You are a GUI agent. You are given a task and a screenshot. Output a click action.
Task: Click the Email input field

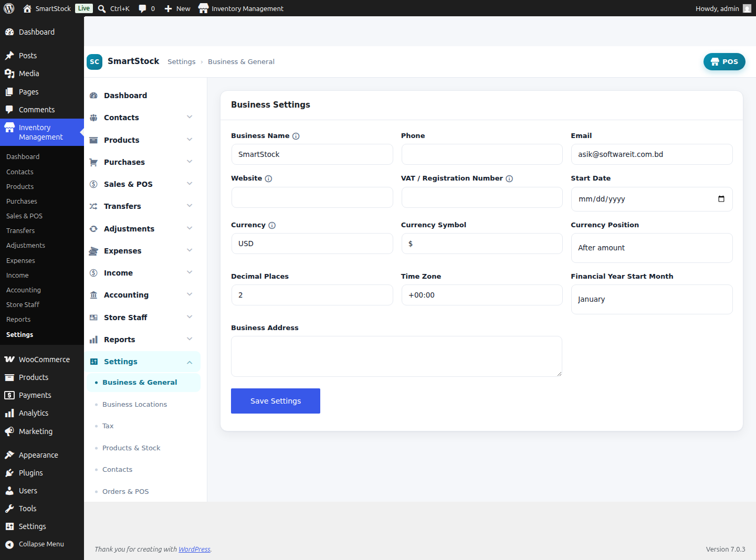(x=652, y=154)
